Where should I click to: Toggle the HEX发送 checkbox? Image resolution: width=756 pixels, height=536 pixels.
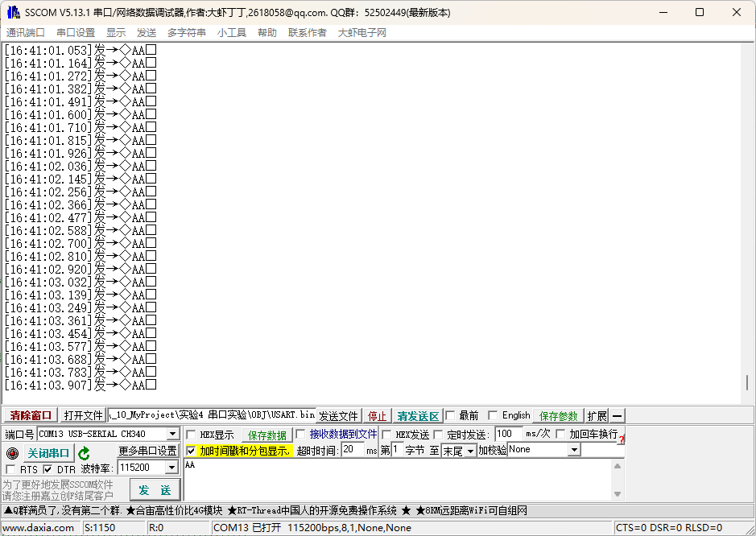[x=386, y=435]
